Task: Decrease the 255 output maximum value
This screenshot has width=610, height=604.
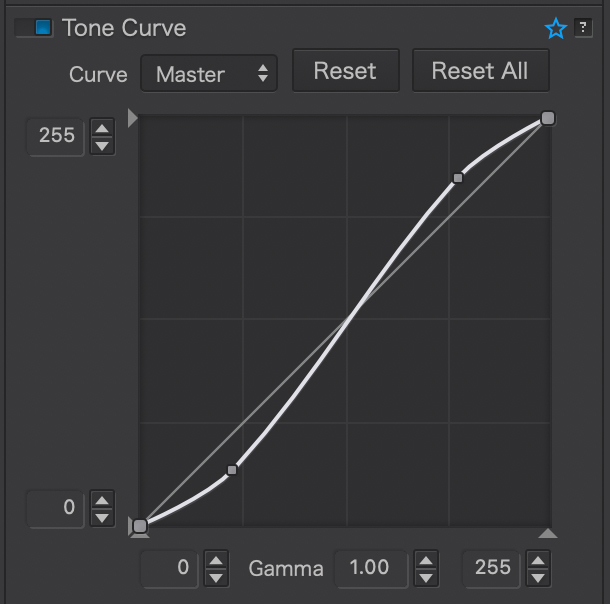Action: [102, 145]
